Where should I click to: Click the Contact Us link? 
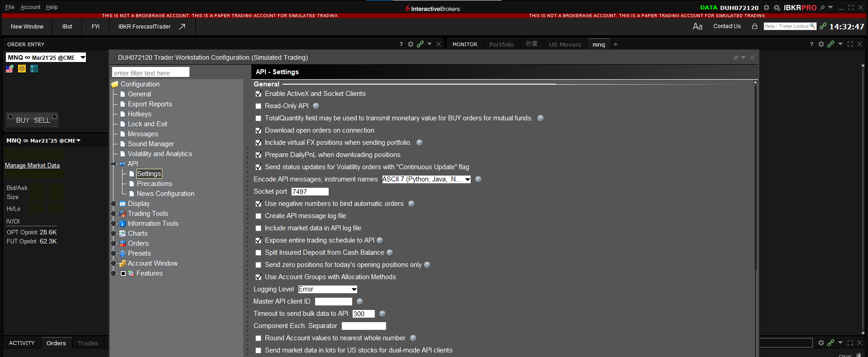[x=727, y=26]
